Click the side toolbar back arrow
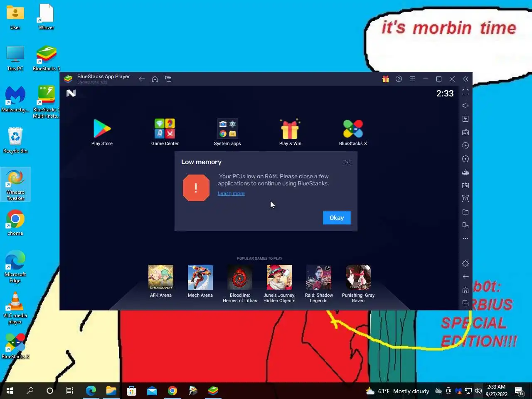The width and height of the screenshot is (532, 399). coord(465,277)
